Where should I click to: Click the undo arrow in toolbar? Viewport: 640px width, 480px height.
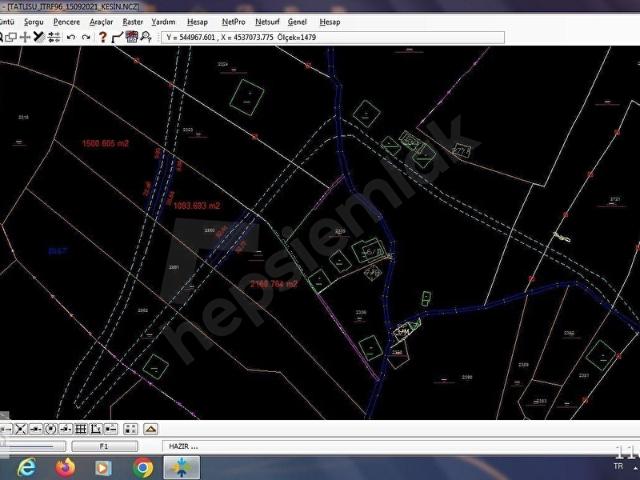coord(71,38)
